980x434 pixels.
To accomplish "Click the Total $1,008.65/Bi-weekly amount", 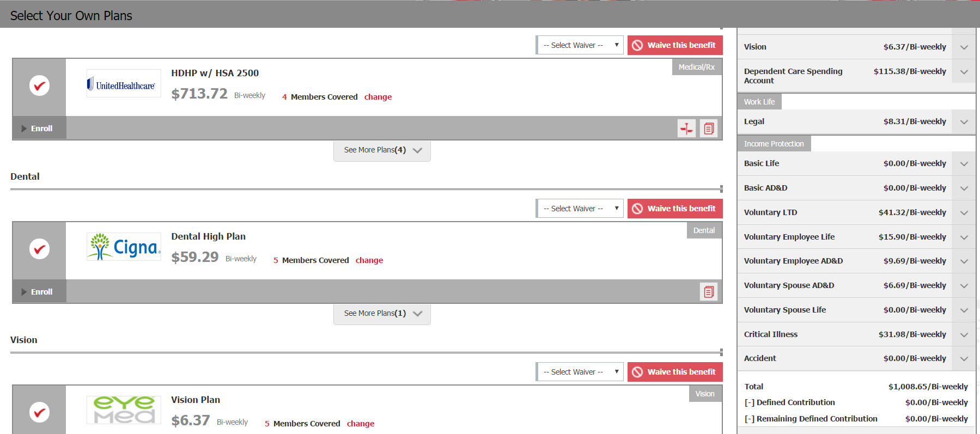I will click(x=928, y=387).
